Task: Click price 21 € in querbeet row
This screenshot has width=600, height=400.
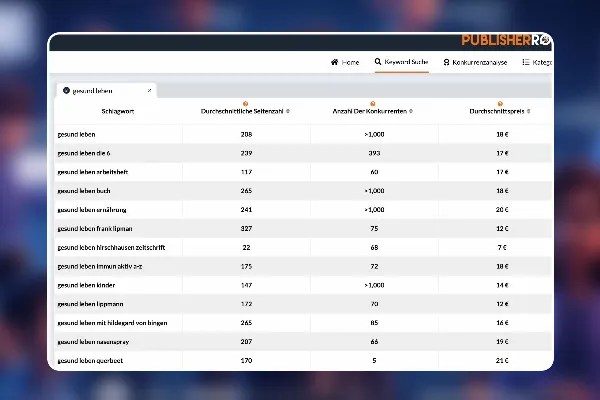Action: pyautogui.click(x=502, y=361)
